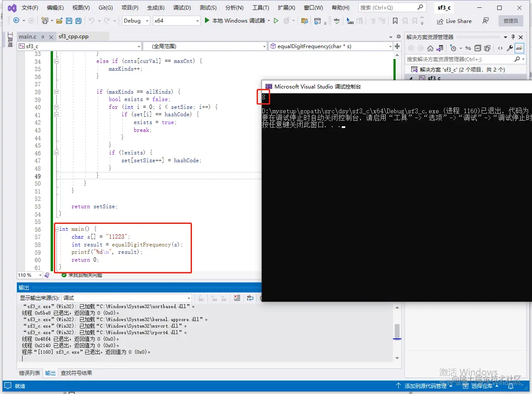This screenshot has height=394, width=532.
Task: Click the view code angle brackets icon
Action: (500, 48)
